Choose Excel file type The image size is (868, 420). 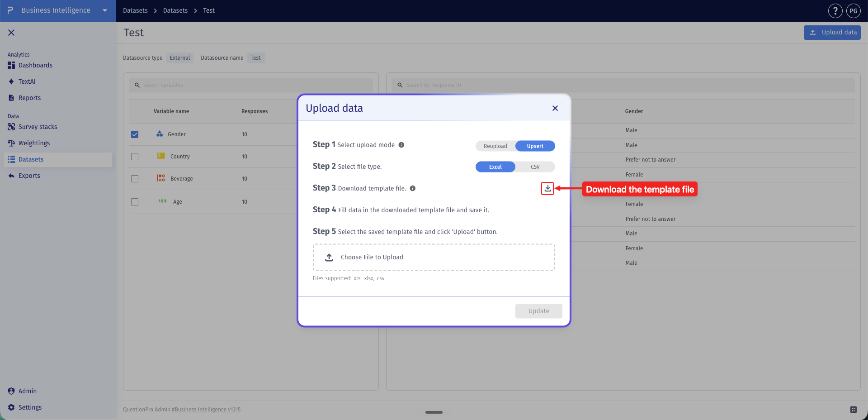pos(495,167)
